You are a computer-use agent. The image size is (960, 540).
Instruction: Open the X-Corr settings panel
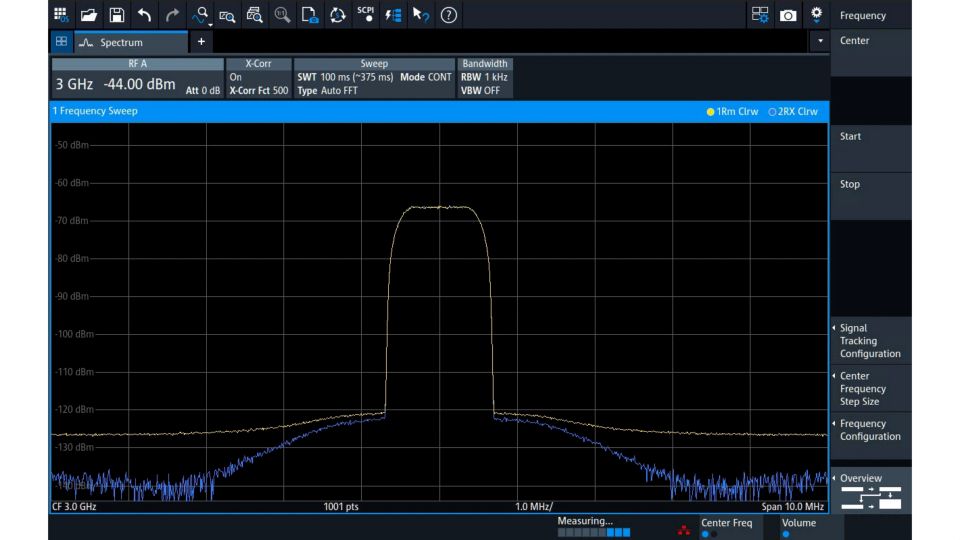pyautogui.click(x=258, y=78)
